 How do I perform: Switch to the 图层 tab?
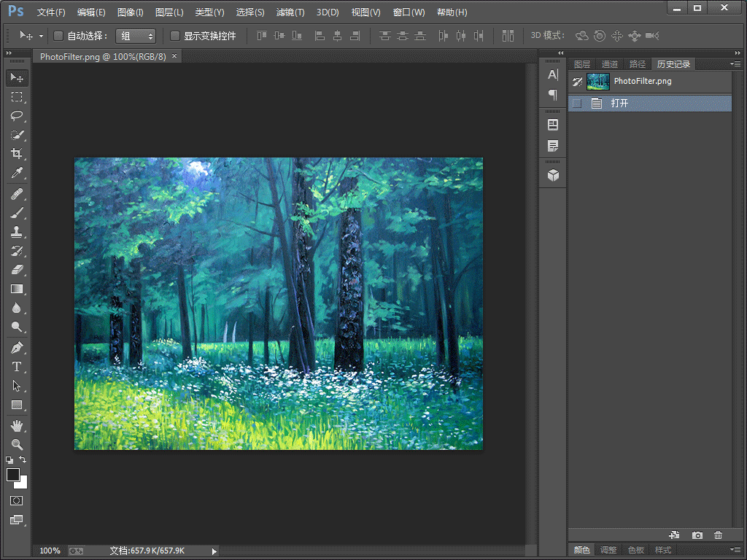(581, 64)
